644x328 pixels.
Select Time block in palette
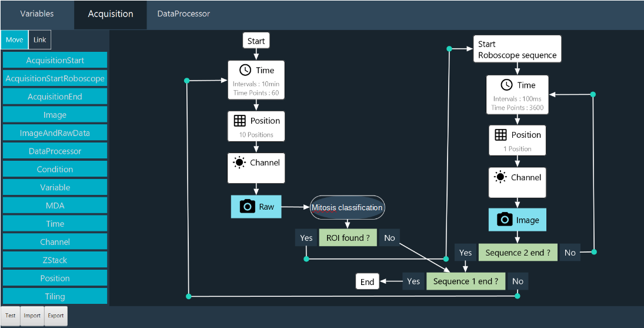55,224
